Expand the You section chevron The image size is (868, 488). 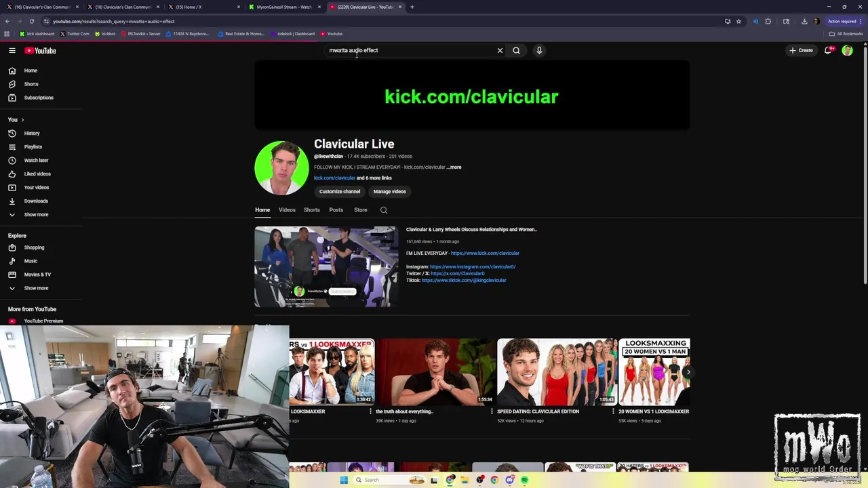(22, 120)
